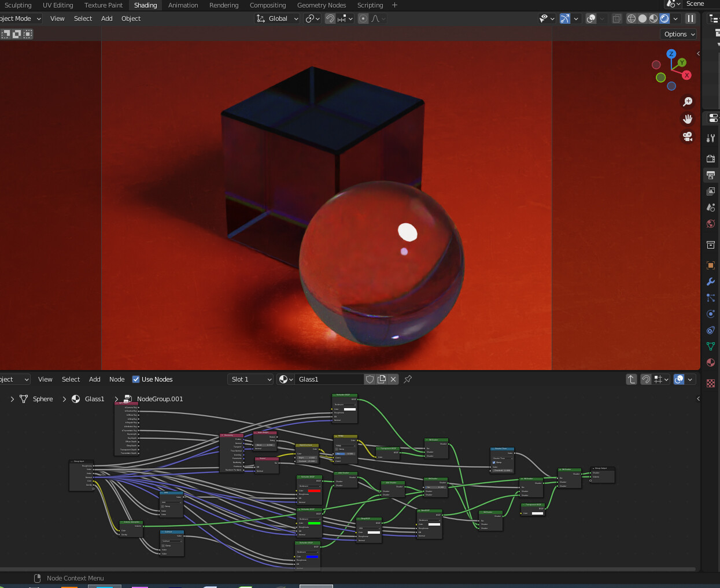The image size is (720, 588).
Task: Uncheck the Use Nodes checkbox
Action: pyautogui.click(x=137, y=379)
